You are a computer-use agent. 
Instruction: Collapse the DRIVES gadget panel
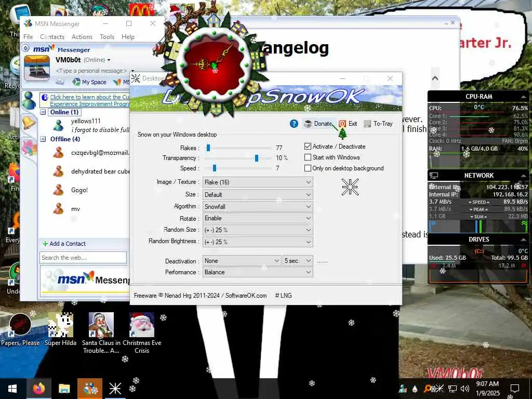pos(523,240)
